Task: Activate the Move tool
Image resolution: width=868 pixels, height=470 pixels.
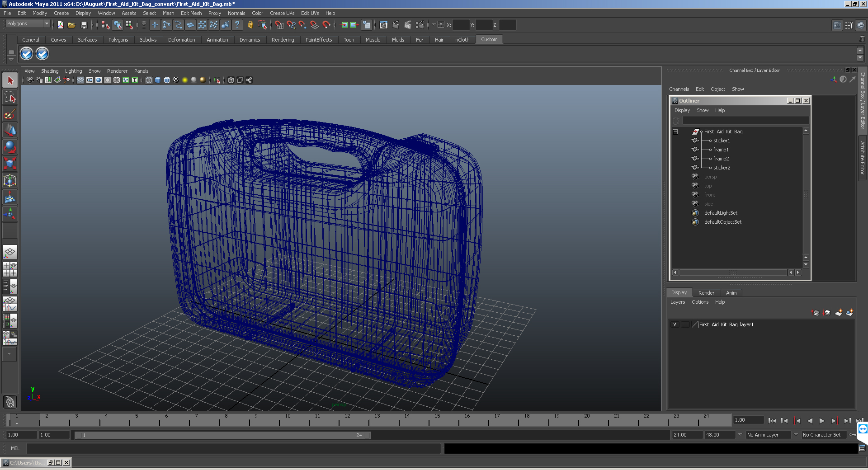Action: [10, 131]
